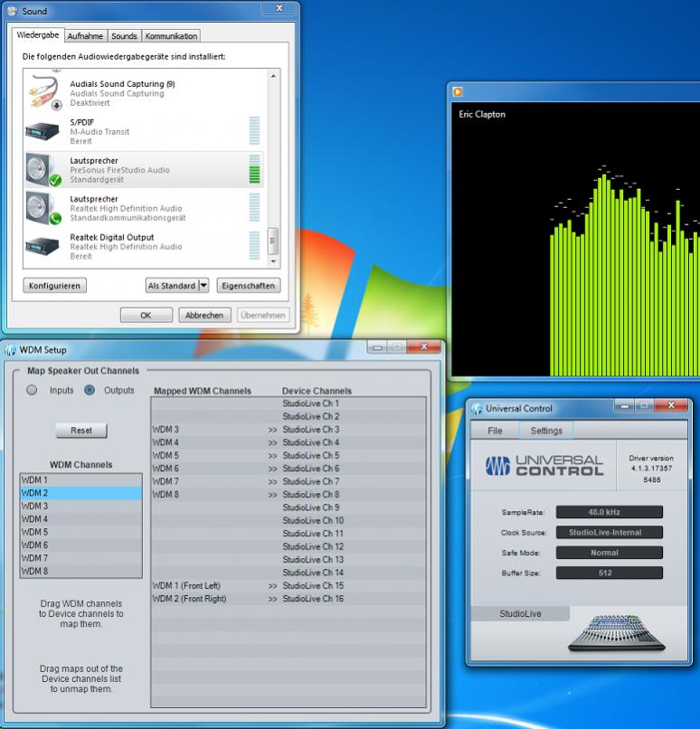Image resolution: width=700 pixels, height=729 pixels.
Task: Click the mapped WDM 8 to StudioLive Ch 8 row
Action: click(x=289, y=495)
